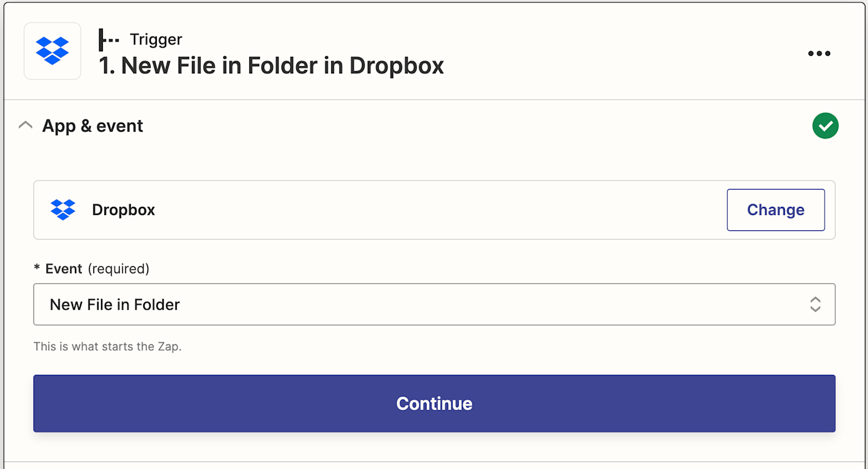Click the up-down arrows in Event field
The width and height of the screenshot is (868, 469).
tap(815, 304)
